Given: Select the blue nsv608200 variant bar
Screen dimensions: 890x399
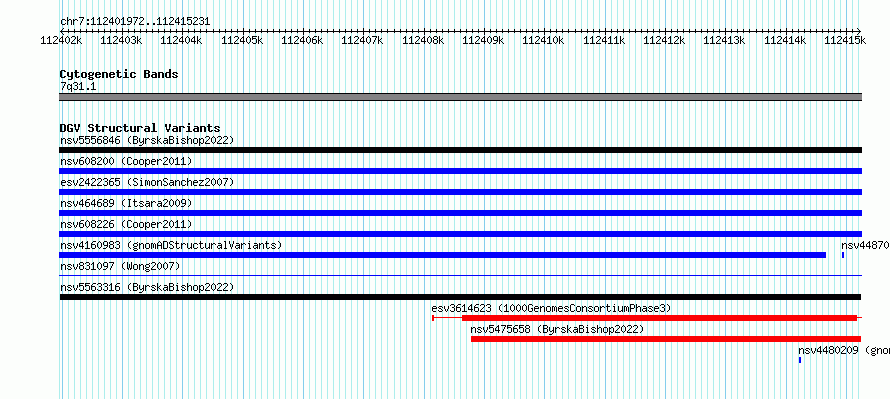Looking at the screenshot, I should pyautogui.click(x=460, y=171).
